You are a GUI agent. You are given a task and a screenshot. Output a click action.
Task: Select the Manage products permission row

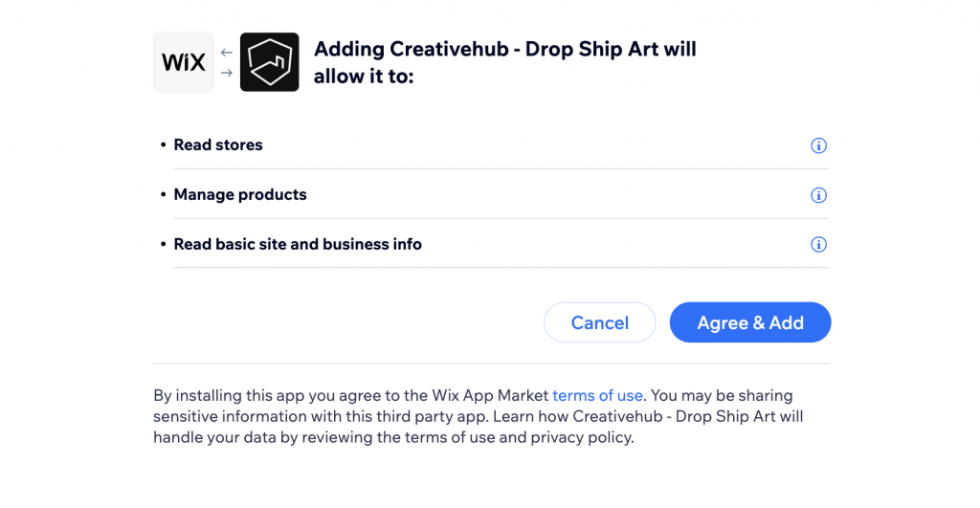tap(494, 194)
